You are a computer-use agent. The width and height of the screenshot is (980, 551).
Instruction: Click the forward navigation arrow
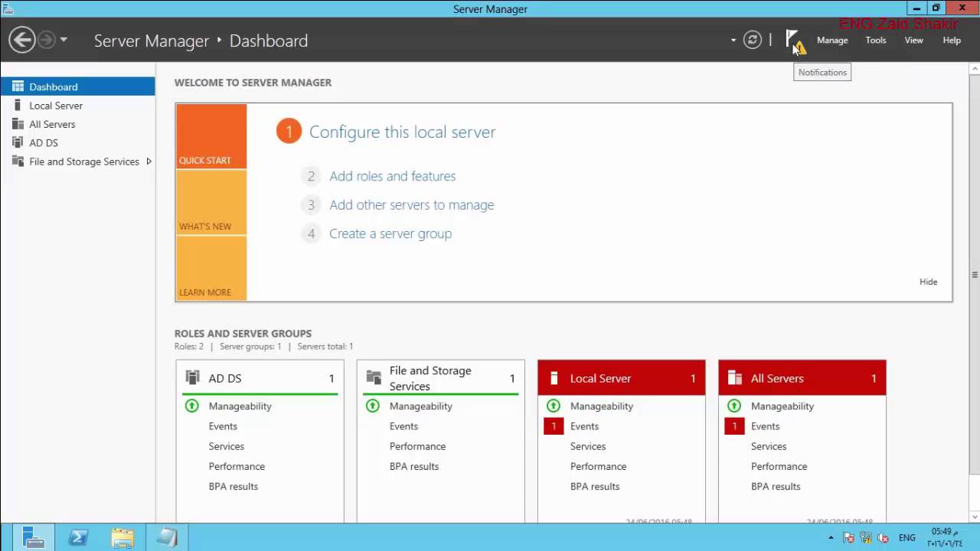click(47, 40)
